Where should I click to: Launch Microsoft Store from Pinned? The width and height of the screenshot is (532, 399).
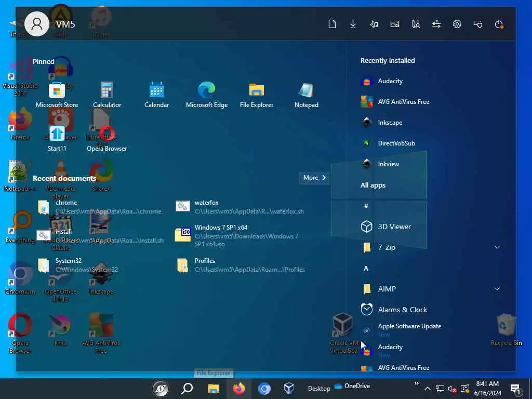(x=57, y=95)
